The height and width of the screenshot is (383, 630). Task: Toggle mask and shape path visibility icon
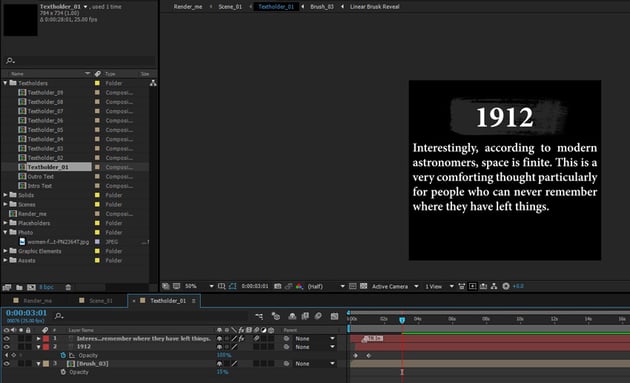point(232,286)
